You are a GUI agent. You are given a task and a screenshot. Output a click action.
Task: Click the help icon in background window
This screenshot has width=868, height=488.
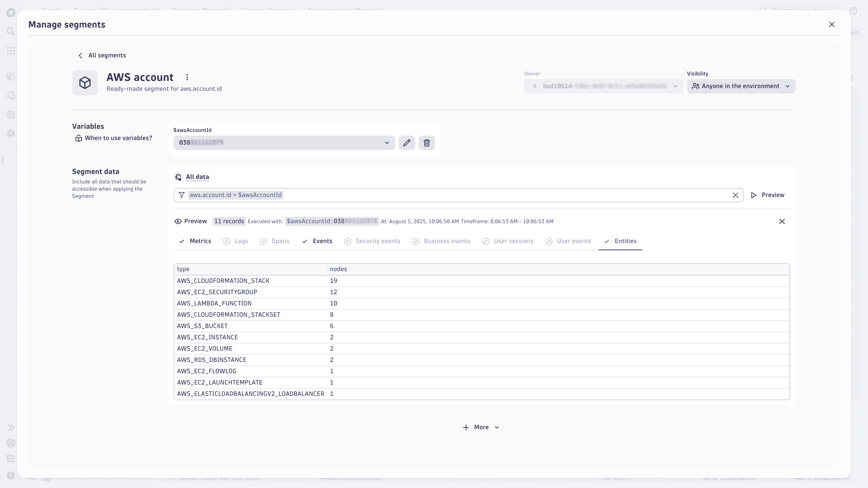pyautogui.click(x=854, y=11)
